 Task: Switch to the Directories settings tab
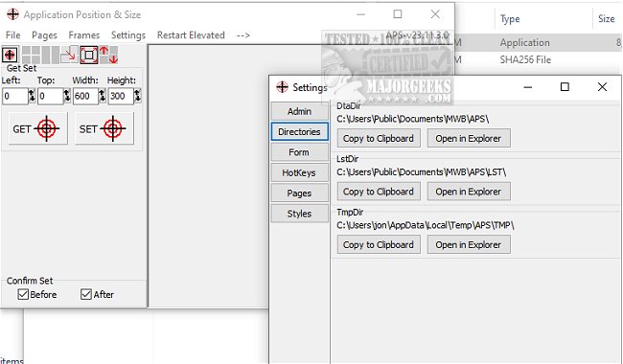coord(300,132)
